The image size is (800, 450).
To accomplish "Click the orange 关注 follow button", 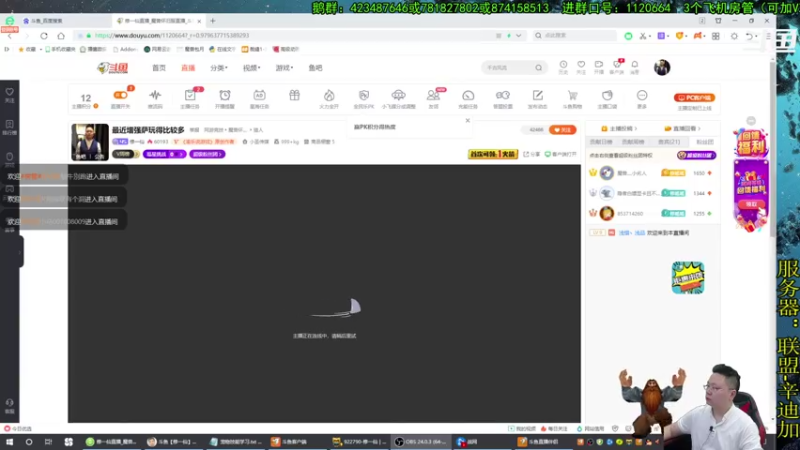I will (562, 130).
